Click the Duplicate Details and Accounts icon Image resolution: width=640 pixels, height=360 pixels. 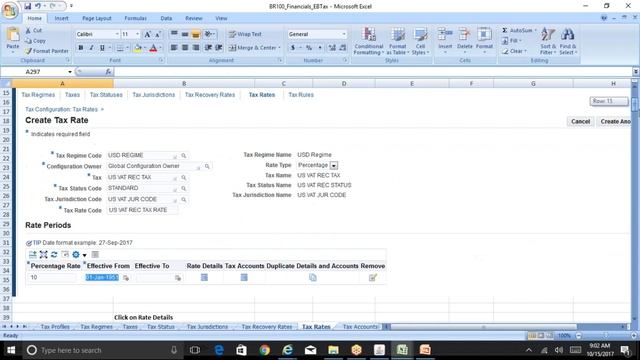tap(313, 278)
